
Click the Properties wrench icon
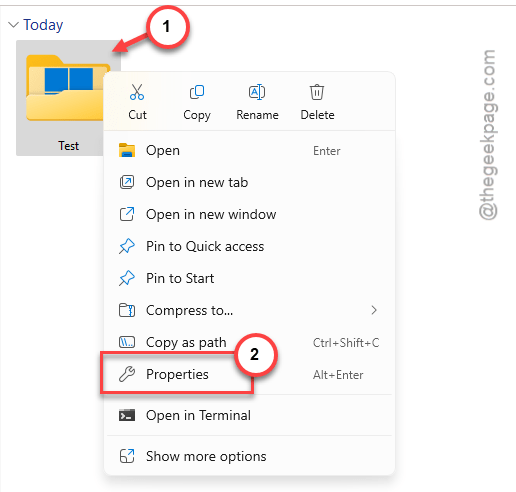click(x=127, y=374)
